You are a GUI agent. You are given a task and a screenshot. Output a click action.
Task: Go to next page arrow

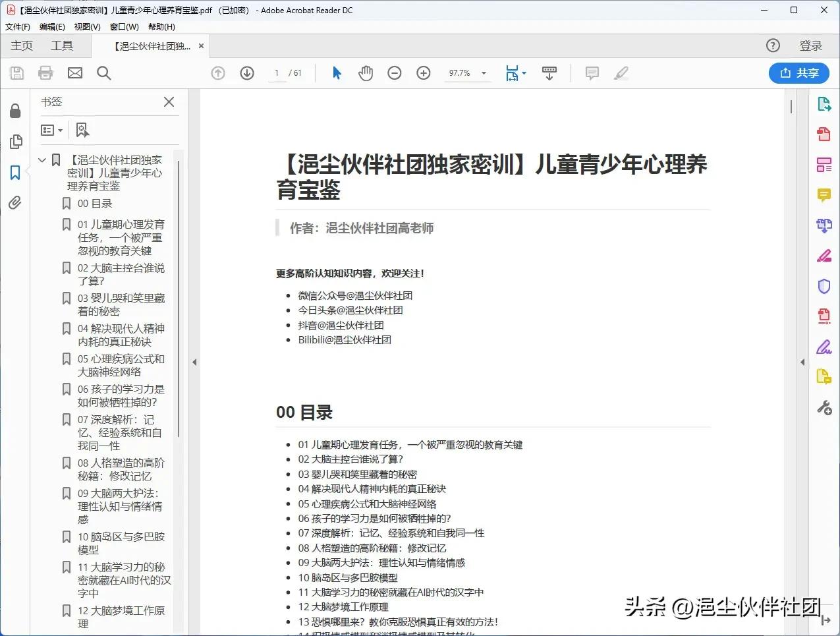click(247, 73)
